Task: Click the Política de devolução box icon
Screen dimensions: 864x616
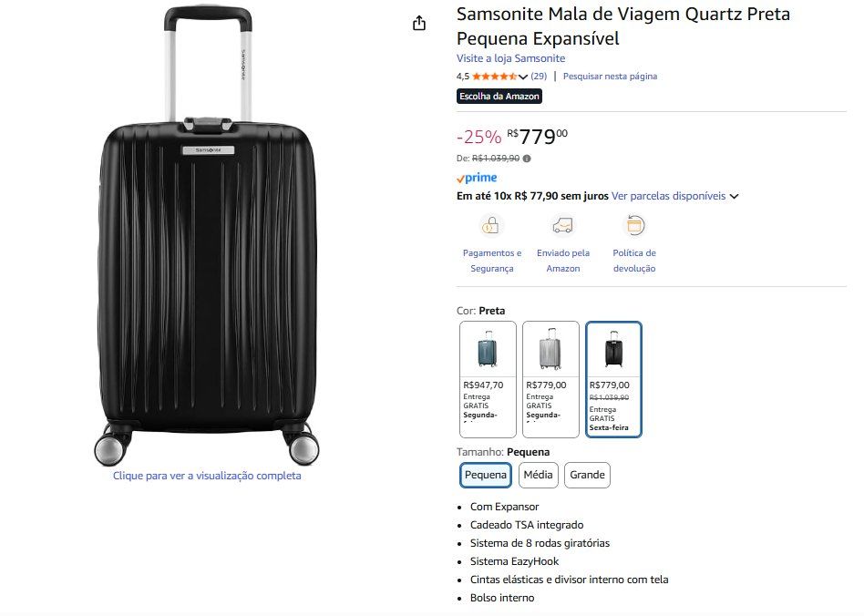Action: [x=634, y=225]
